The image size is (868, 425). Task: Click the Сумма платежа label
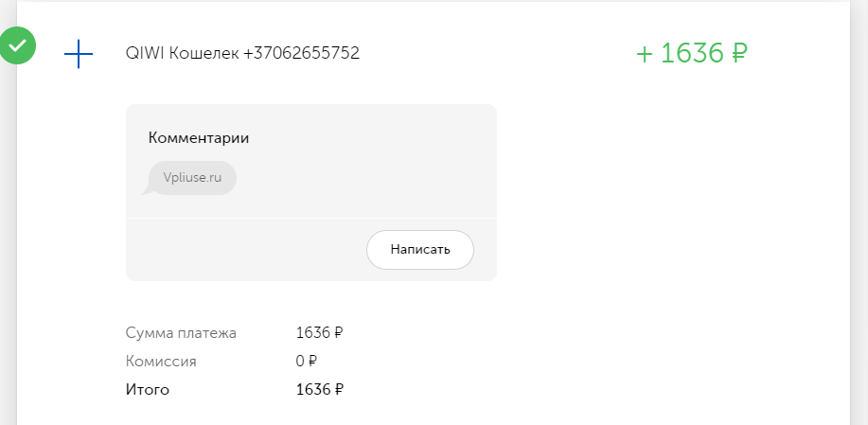coord(181,333)
